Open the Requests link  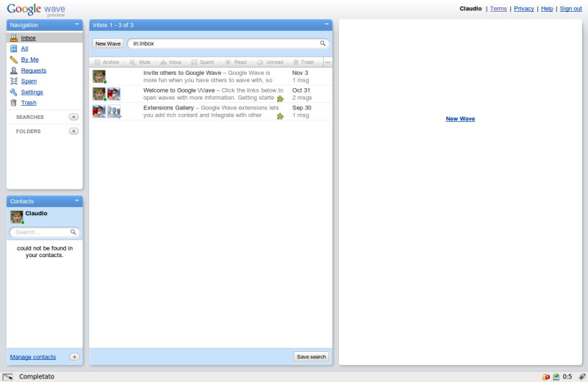click(x=33, y=71)
